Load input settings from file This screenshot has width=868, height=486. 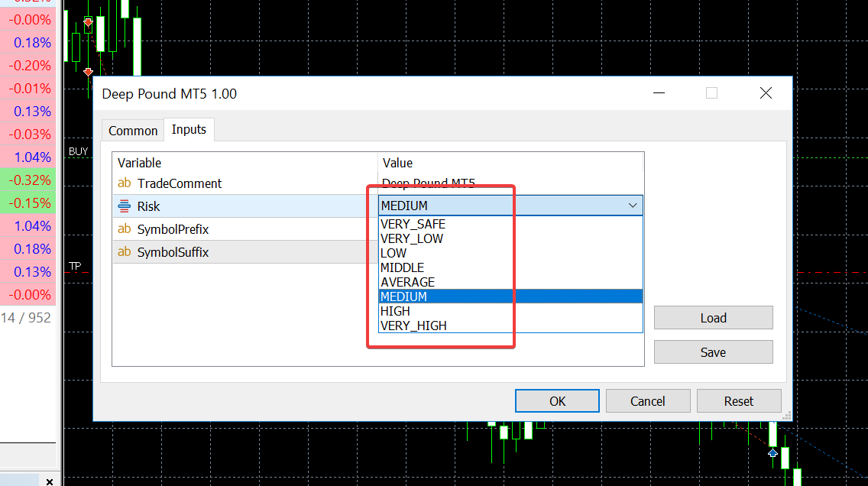713,318
